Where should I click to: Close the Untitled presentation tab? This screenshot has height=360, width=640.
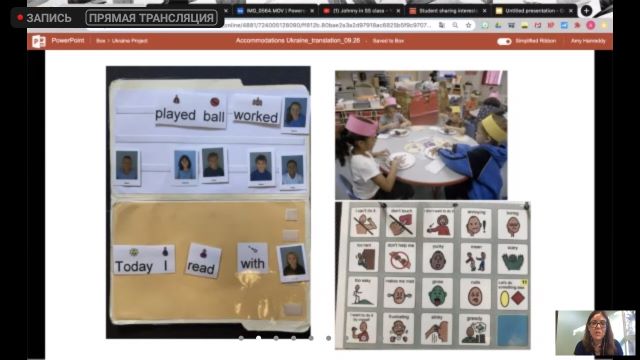tap(571, 11)
